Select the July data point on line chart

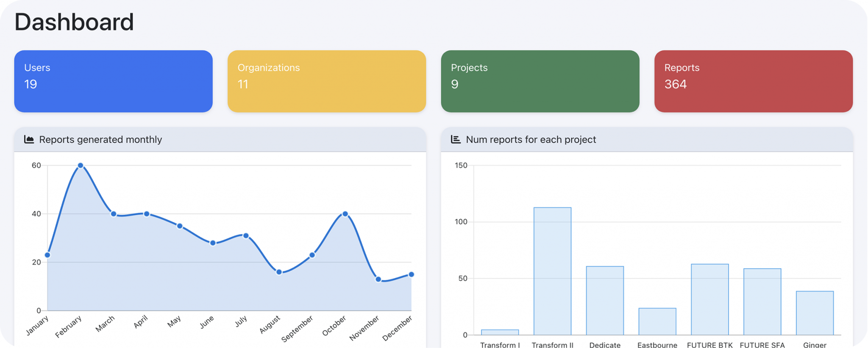[246, 235]
